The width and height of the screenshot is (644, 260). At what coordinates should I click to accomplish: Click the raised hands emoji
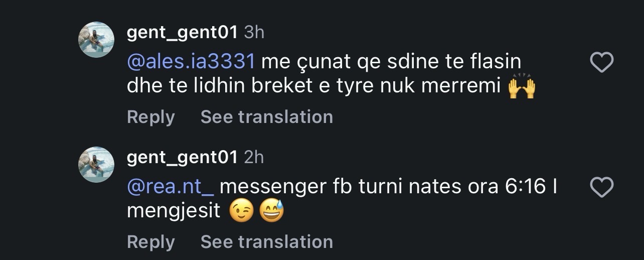(522, 87)
